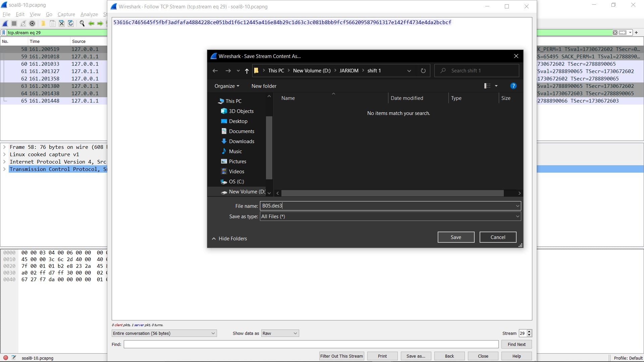The width and height of the screenshot is (644, 362).
Task: Click the refresh button in address bar
Action: tap(423, 71)
